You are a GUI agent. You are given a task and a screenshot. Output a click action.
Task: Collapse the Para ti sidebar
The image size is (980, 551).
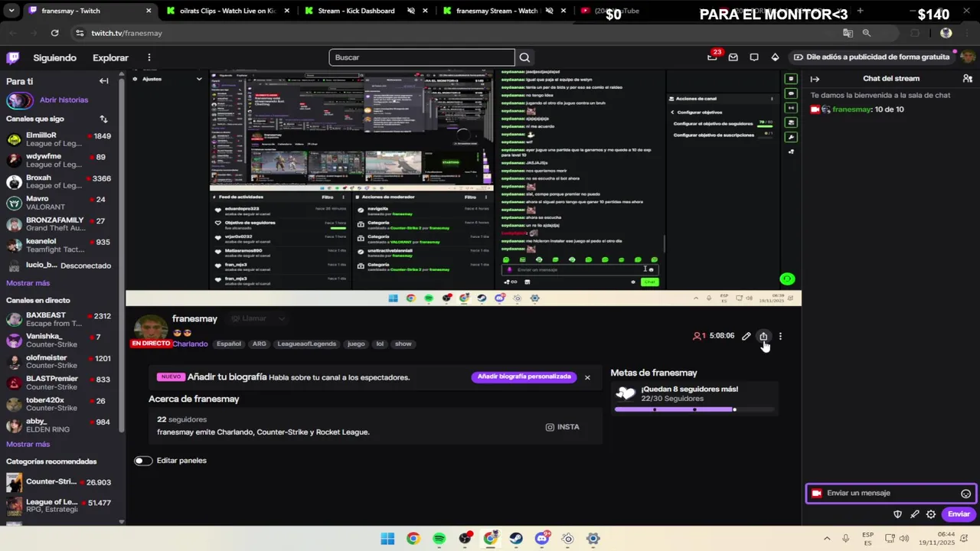[x=103, y=81]
